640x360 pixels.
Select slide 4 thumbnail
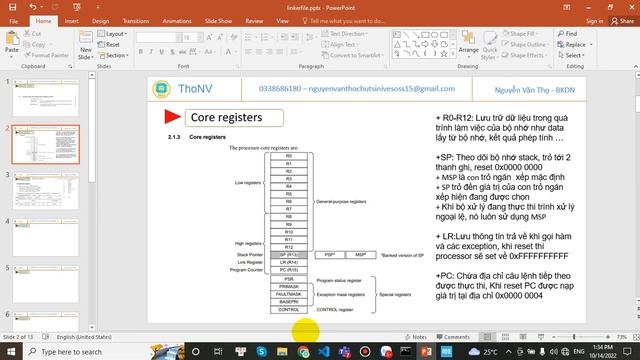(x=46, y=238)
